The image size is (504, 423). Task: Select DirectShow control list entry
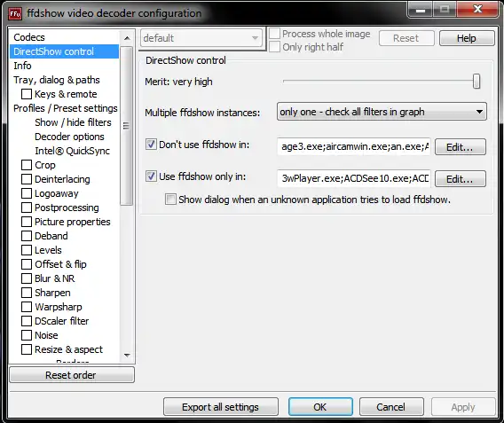(64, 51)
